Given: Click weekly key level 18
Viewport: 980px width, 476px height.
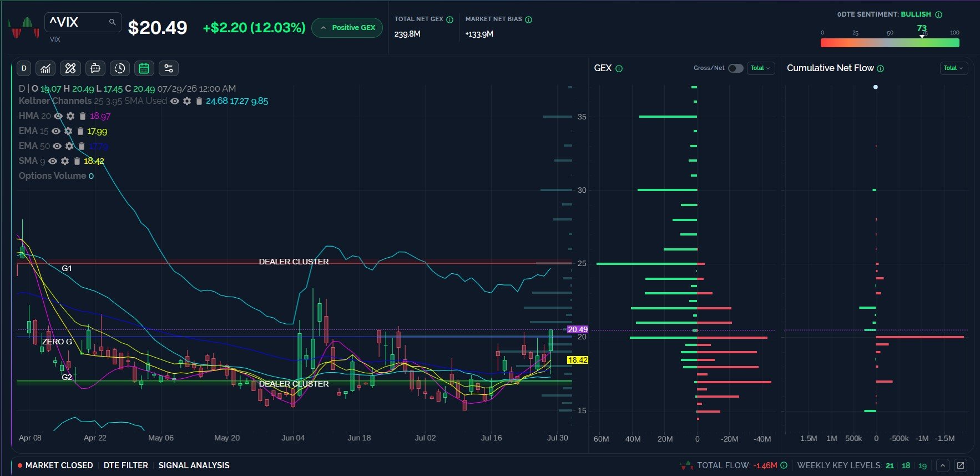Looking at the screenshot, I should pos(906,465).
